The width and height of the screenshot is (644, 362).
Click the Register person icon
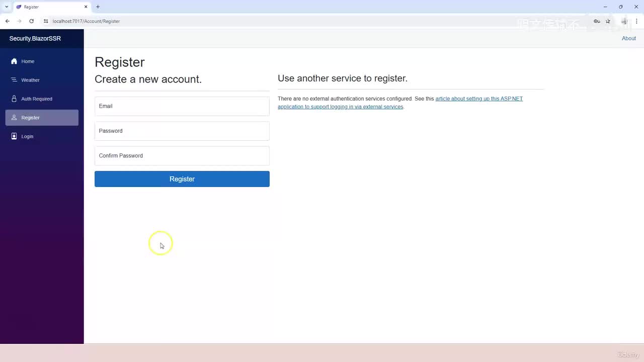14,118
